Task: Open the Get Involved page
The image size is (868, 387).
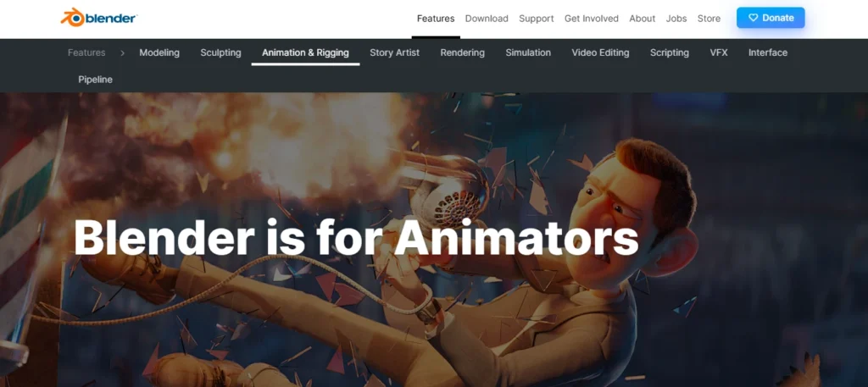Action: coord(591,19)
